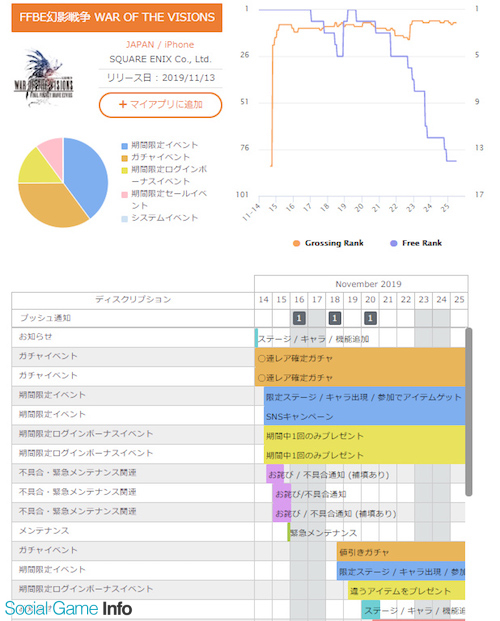Open the first 期間中1回のみプレゼント bar
The width and height of the screenshot is (500, 621).
pos(365,435)
